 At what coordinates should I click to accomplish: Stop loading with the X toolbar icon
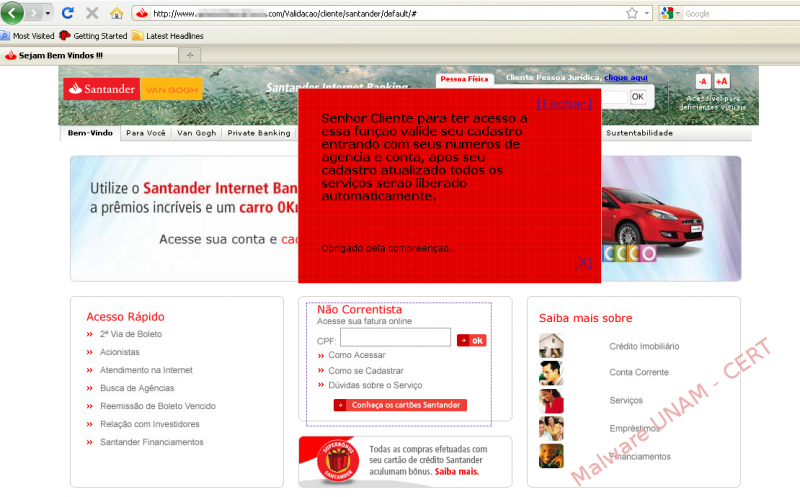92,13
